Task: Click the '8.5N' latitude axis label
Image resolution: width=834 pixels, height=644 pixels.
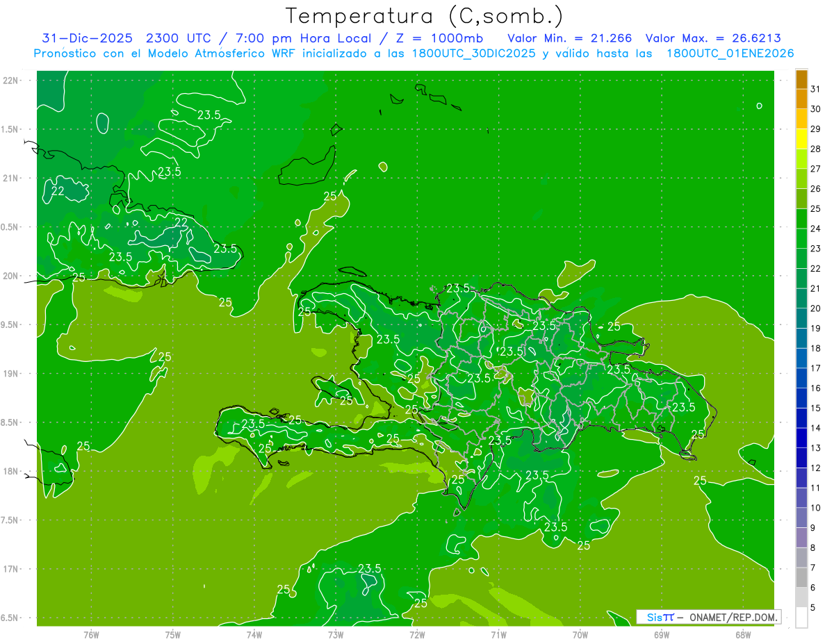Action: 10,422
